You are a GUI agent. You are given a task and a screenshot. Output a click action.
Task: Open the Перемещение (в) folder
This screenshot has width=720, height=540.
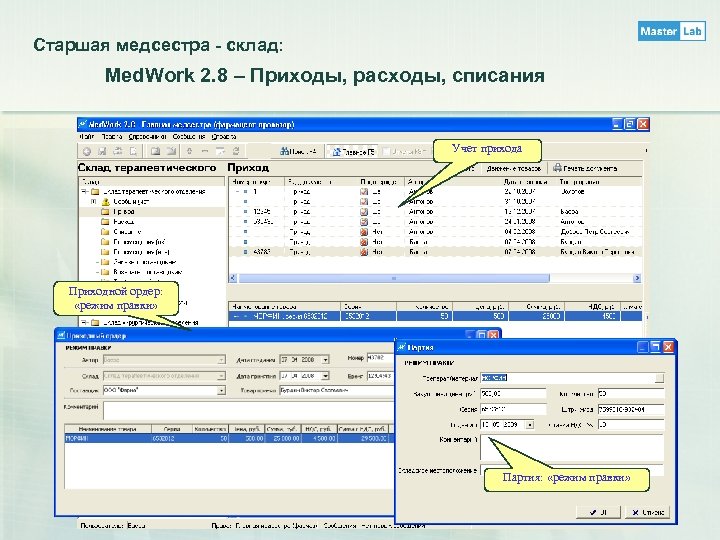tap(135, 252)
